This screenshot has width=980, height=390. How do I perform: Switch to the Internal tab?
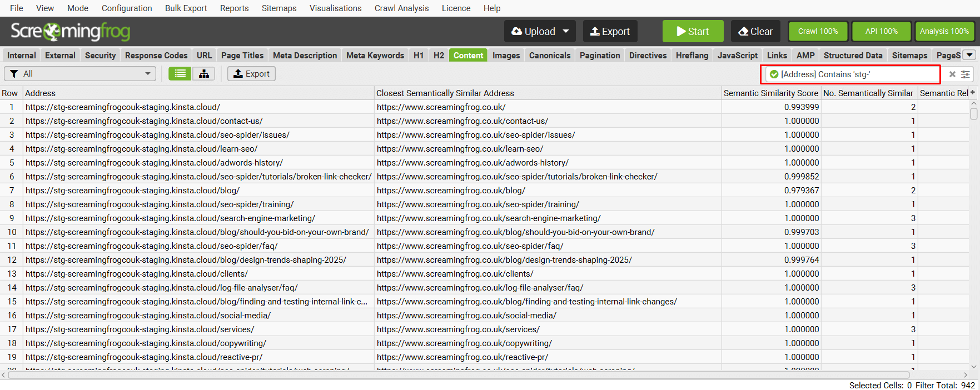(x=22, y=55)
